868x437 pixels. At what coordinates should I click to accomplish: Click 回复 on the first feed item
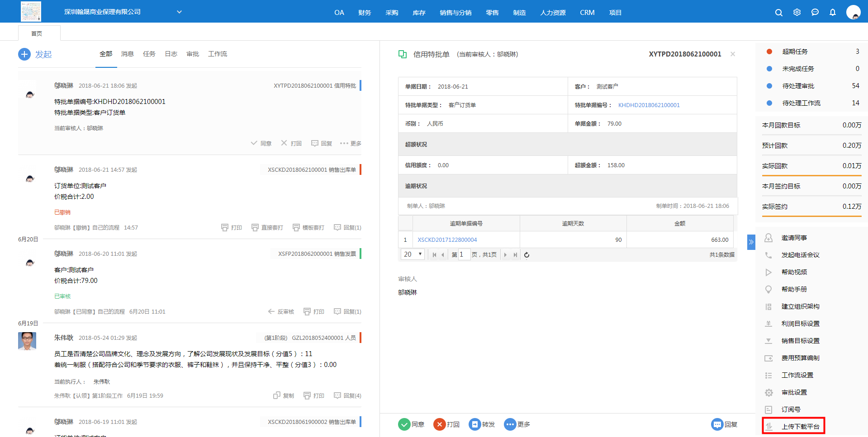click(322, 143)
